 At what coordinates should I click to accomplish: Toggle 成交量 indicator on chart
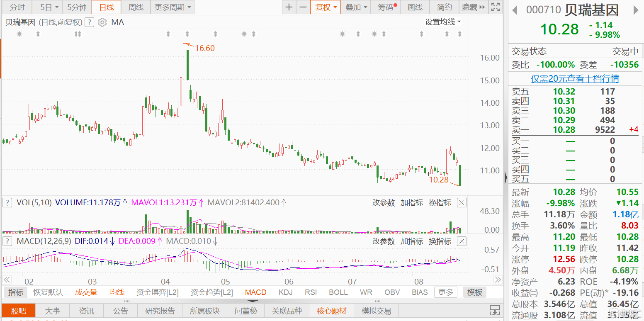click(x=86, y=292)
